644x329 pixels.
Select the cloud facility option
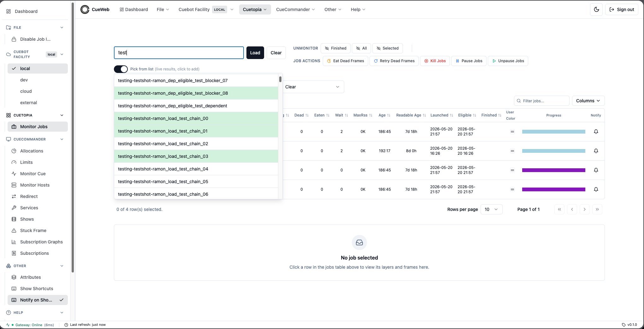pos(38,91)
